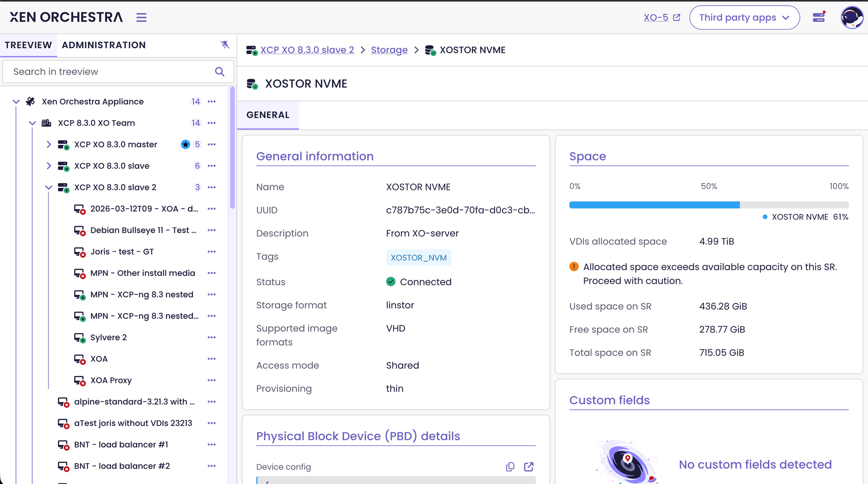
Task: Open more options for aTest joris without VDIs
Action: pyautogui.click(x=212, y=423)
